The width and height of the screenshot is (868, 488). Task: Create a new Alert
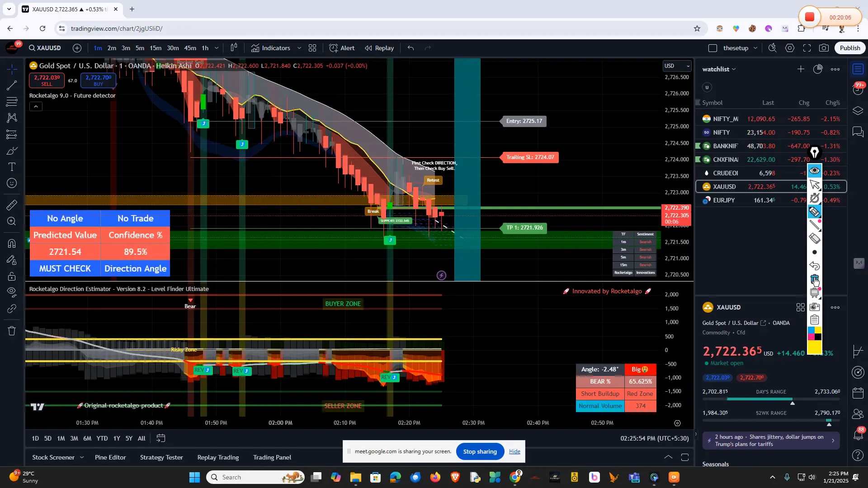pos(342,48)
